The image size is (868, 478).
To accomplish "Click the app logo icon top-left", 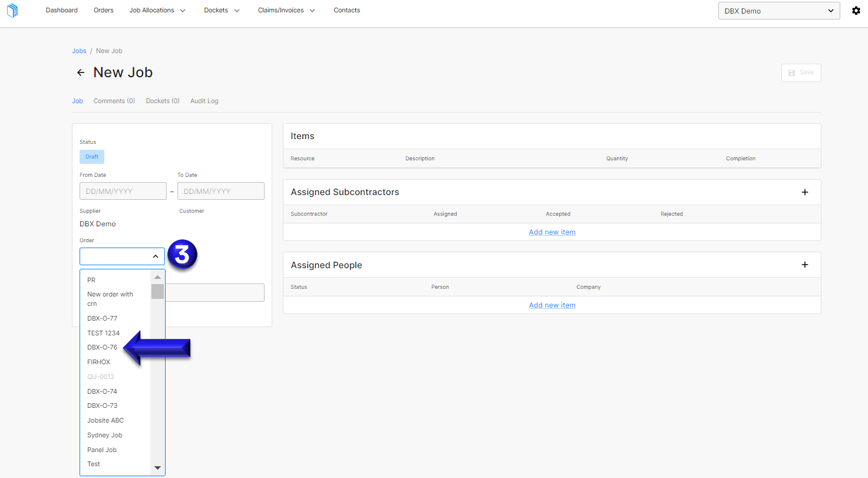I will coord(12,10).
